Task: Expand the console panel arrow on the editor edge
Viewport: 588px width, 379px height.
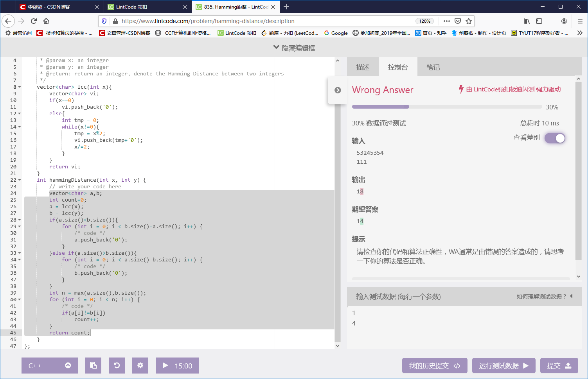Action: pyautogui.click(x=337, y=89)
